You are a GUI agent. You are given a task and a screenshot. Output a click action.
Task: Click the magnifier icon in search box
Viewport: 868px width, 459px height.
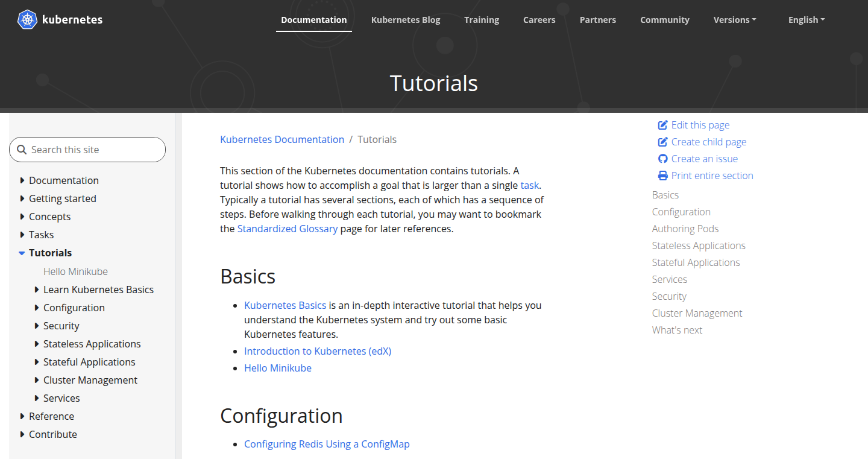(x=22, y=150)
